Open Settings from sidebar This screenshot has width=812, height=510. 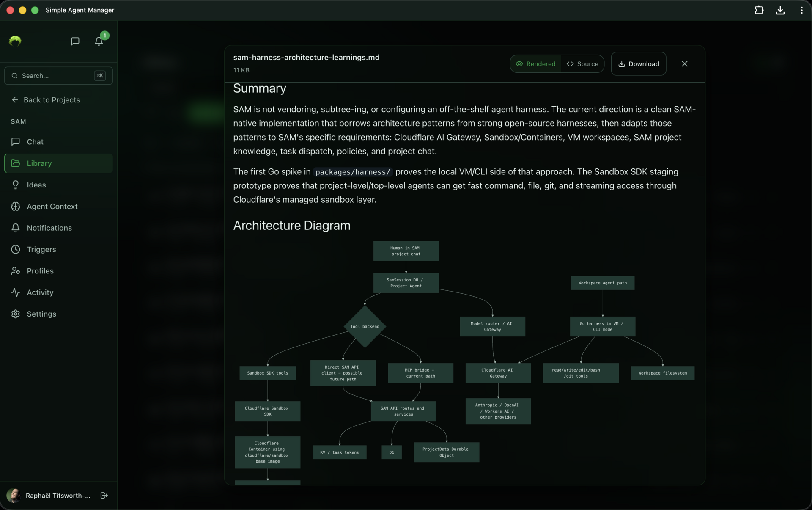[58, 314]
